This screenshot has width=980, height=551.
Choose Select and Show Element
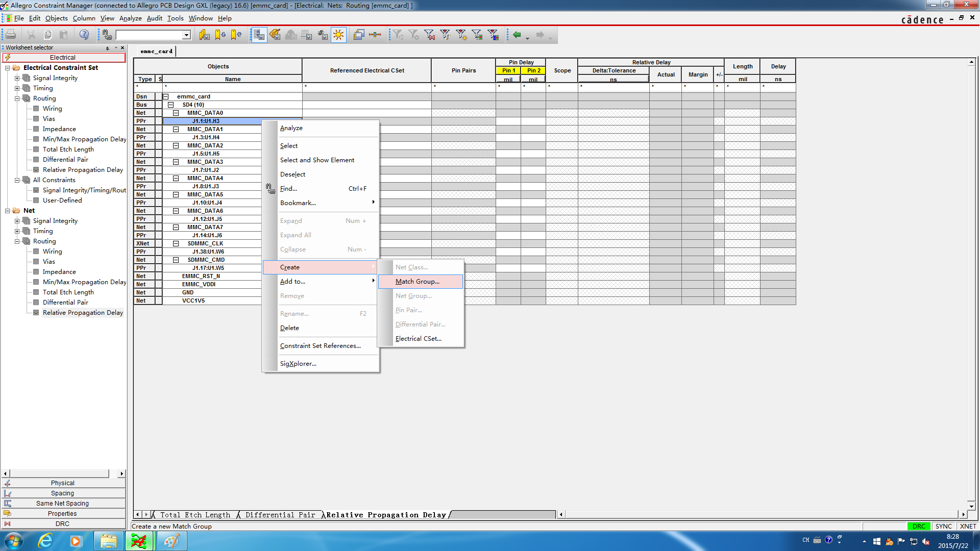coord(321,160)
